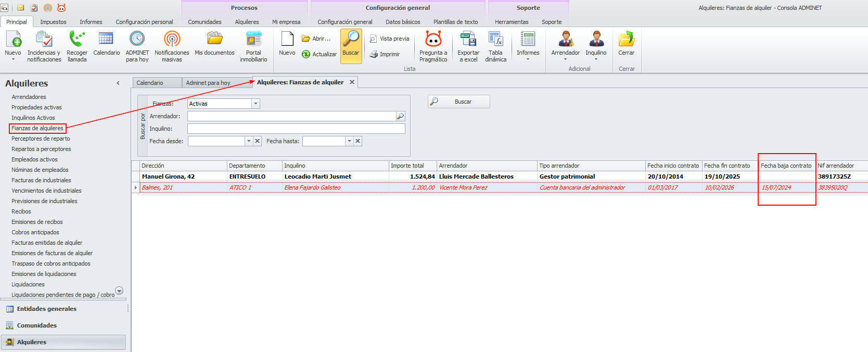Click Actualizar refresh icon

click(x=306, y=54)
